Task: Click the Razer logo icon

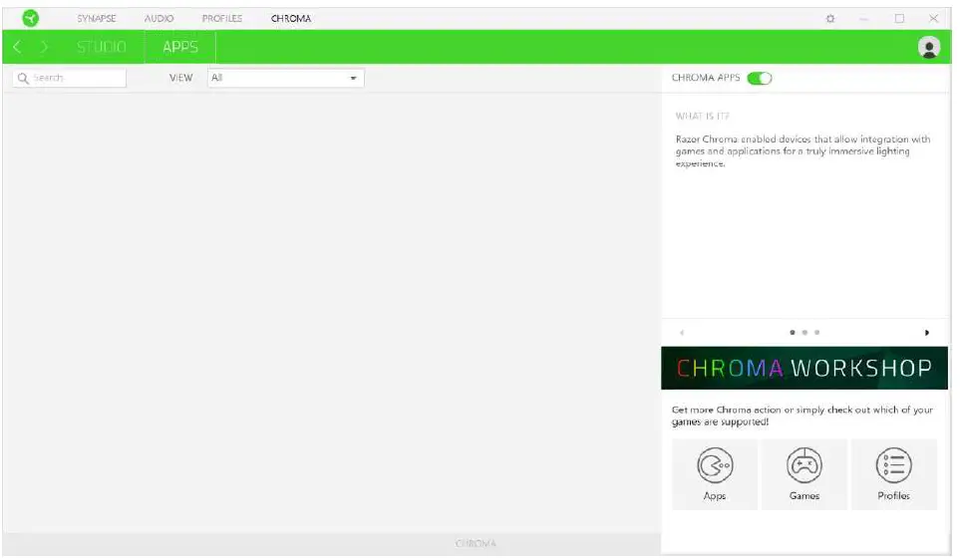Action: pyautogui.click(x=30, y=18)
